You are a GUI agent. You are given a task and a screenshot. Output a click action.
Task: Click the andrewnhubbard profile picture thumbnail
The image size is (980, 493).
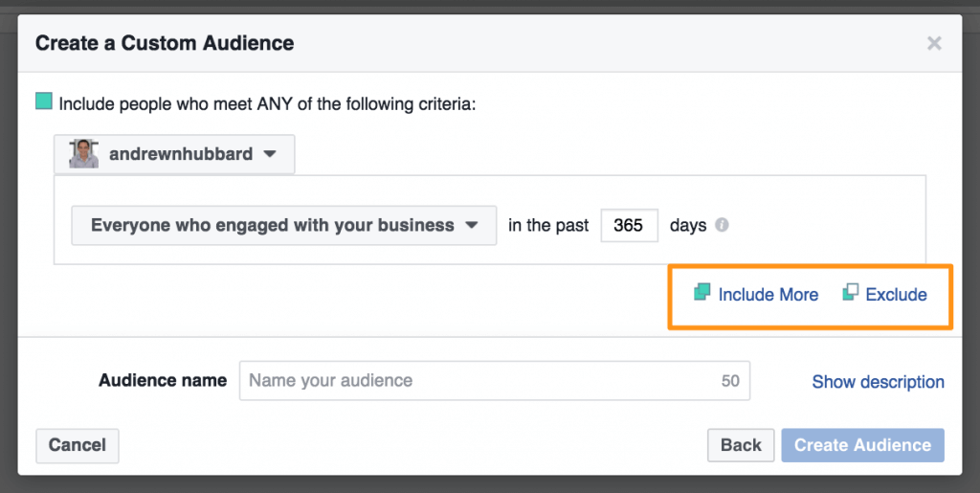pos(83,153)
